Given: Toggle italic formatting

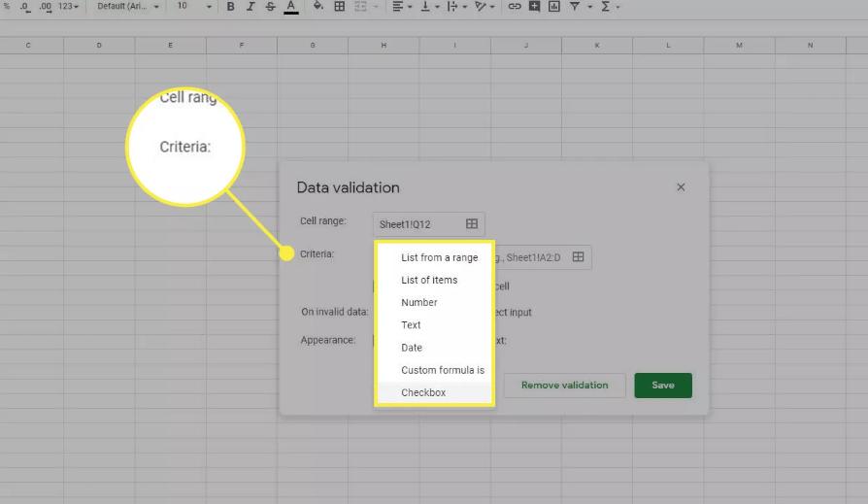Looking at the screenshot, I should click(250, 7).
